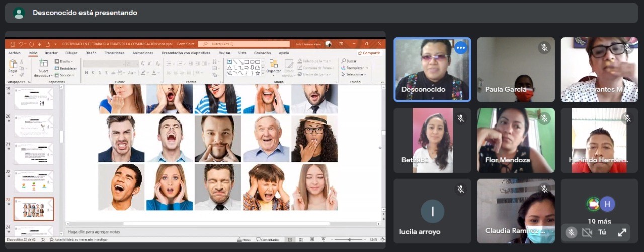Toggle the Notas pane in the status bar
644x252 pixels.
click(244, 240)
